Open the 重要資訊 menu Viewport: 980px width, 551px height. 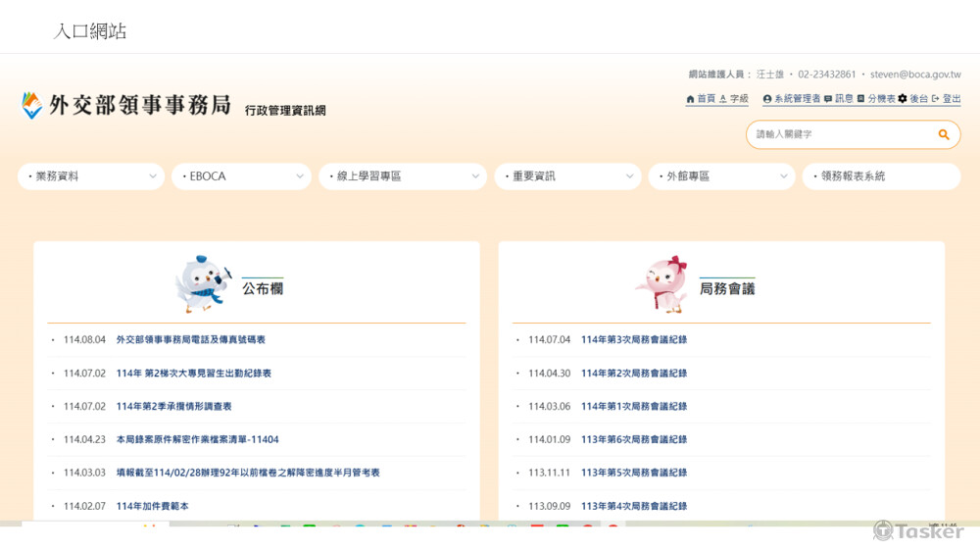567,176
